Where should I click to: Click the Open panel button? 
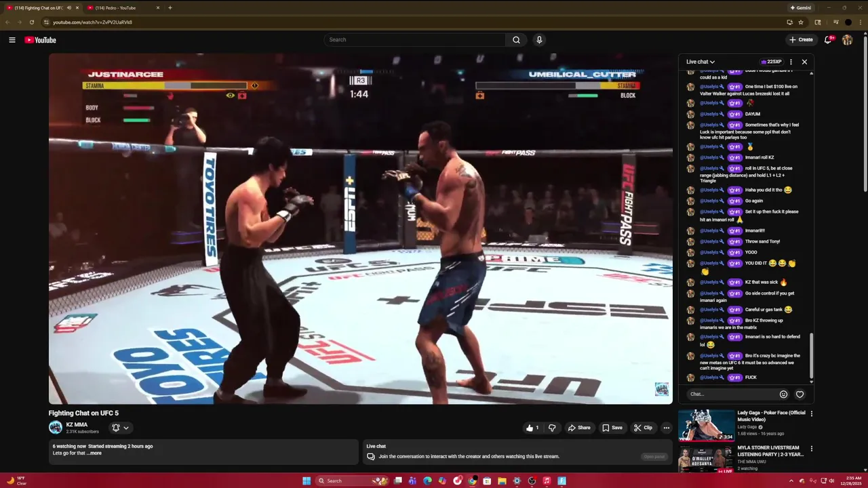click(x=654, y=456)
